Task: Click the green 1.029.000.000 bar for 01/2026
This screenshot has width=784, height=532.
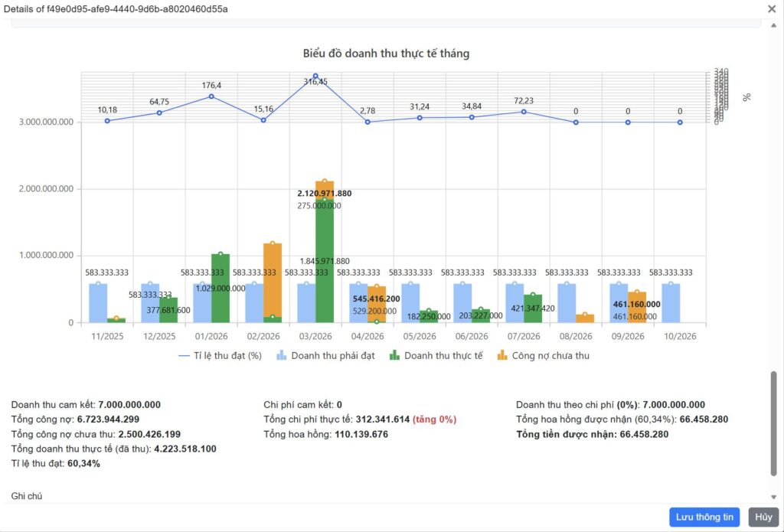Action: [220, 288]
